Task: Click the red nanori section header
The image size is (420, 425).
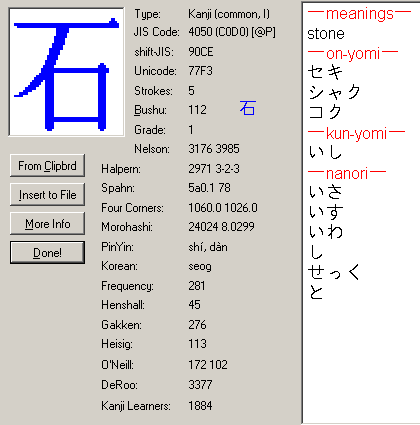Action: (x=347, y=173)
